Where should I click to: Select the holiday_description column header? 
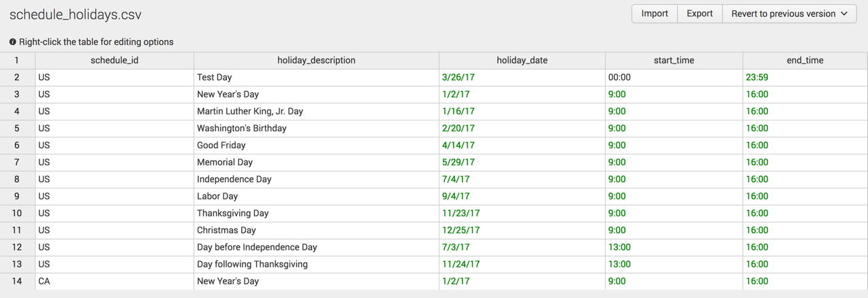pyautogui.click(x=316, y=61)
